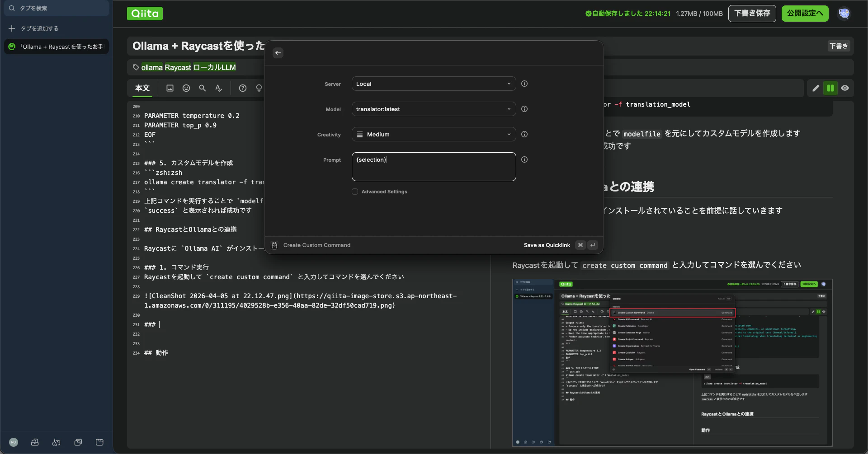This screenshot has height=454, width=868.
Task: Open the Model dropdown showing translator:latest
Action: point(434,109)
